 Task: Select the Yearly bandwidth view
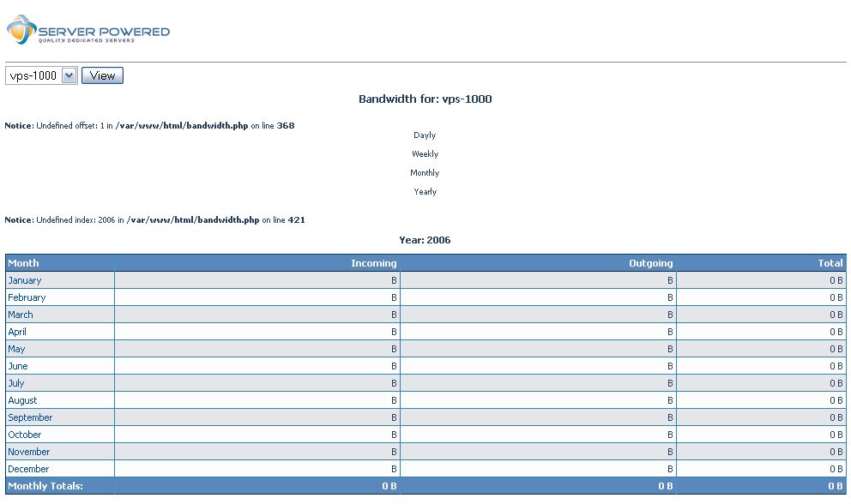[425, 192]
